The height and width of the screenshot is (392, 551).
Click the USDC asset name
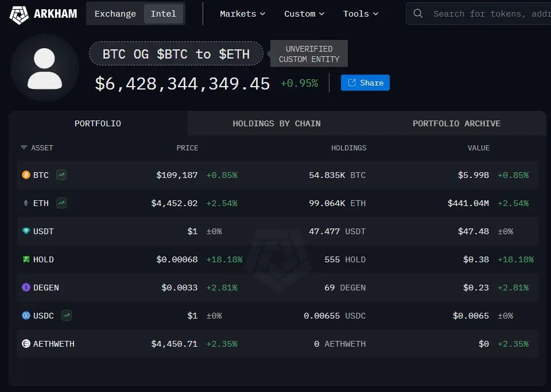pyautogui.click(x=43, y=316)
